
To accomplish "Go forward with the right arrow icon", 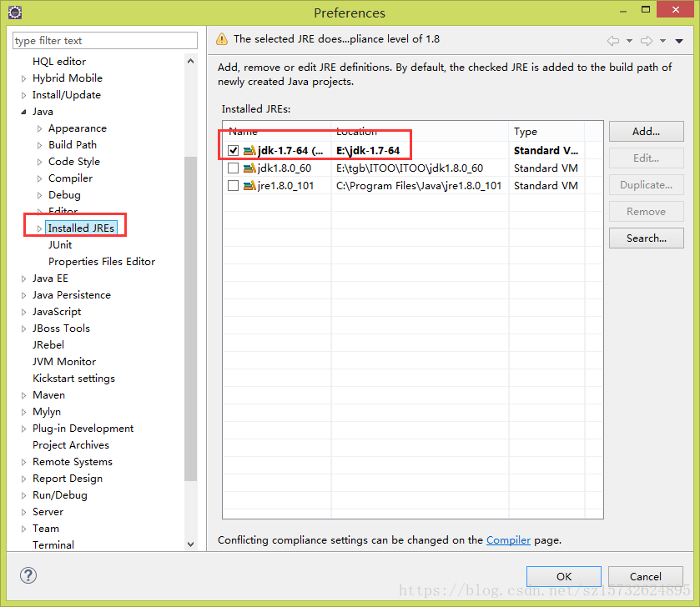I will 647,41.
